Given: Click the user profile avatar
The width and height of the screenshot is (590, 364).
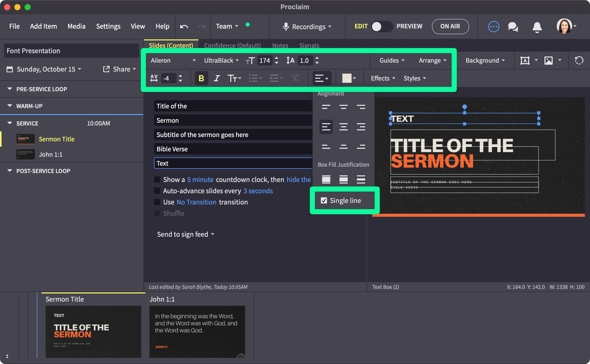Looking at the screenshot, I should [x=564, y=26].
